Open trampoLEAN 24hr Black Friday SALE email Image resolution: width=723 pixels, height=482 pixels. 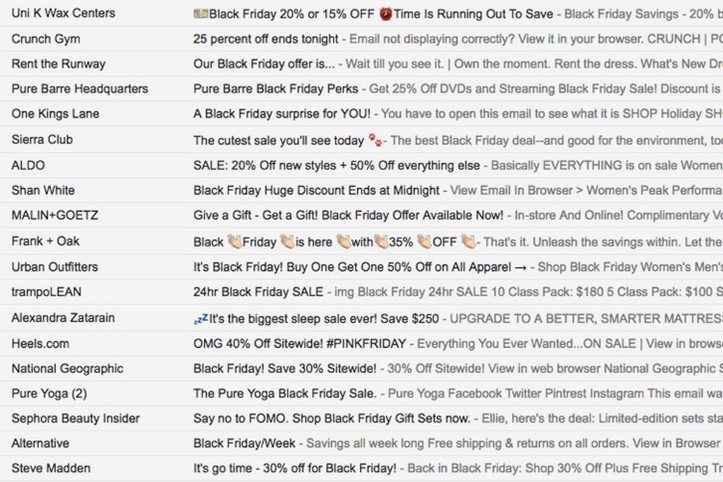tap(362, 292)
